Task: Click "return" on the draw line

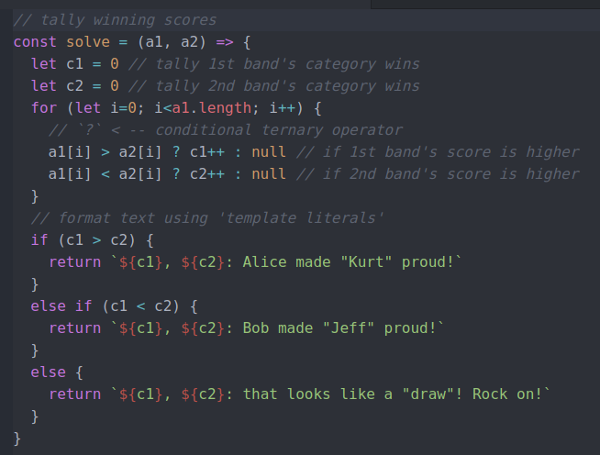Action: point(75,394)
